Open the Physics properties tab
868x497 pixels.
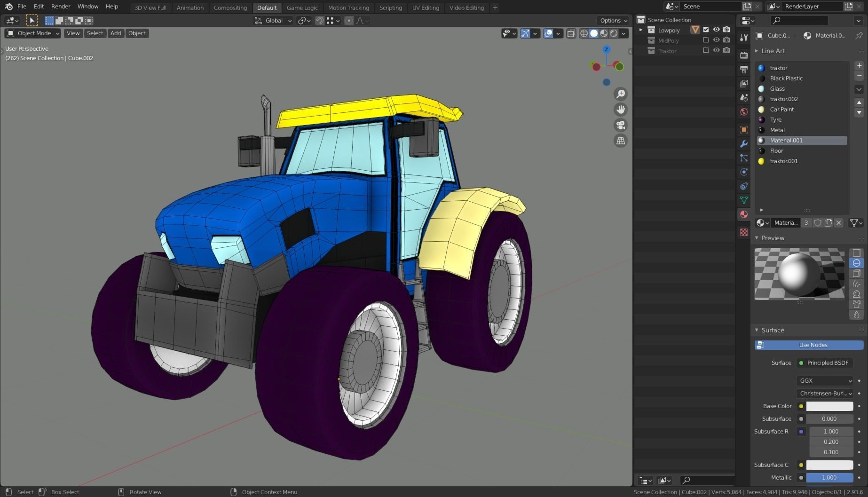[744, 172]
